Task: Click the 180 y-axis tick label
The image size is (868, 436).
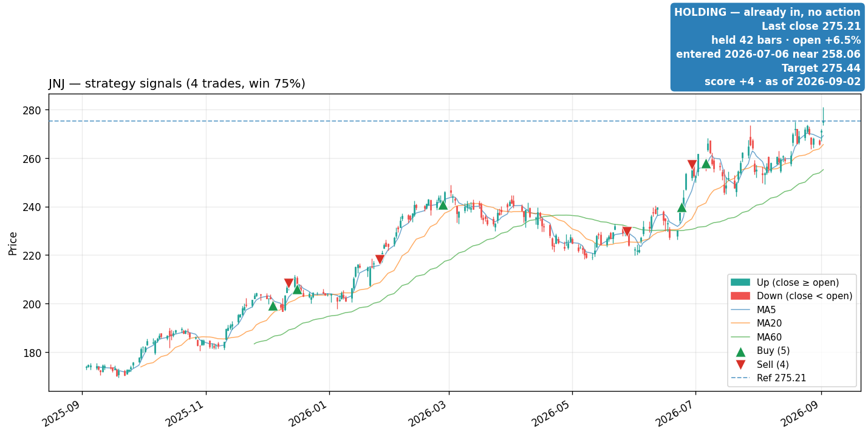Action: [x=33, y=353]
